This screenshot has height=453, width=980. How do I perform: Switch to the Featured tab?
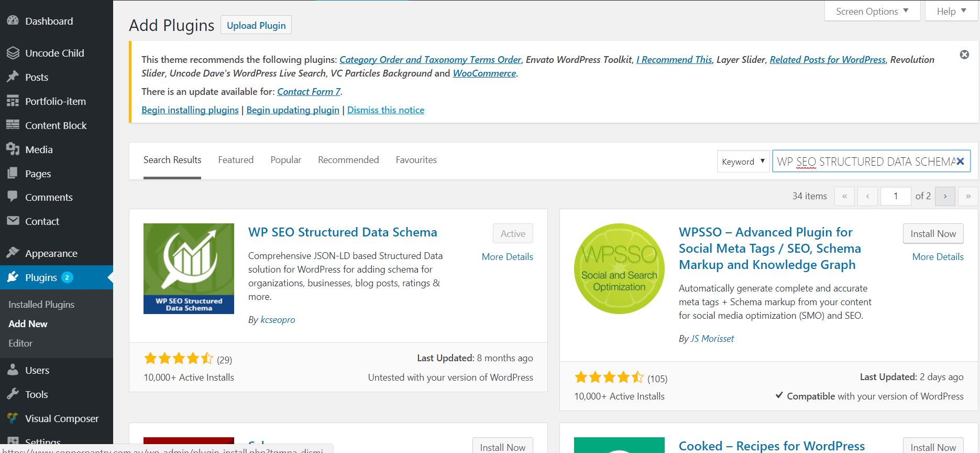point(236,160)
